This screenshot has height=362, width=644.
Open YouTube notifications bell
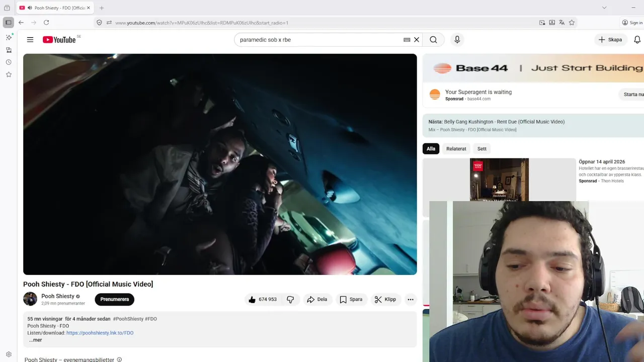(x=637, y=40)
